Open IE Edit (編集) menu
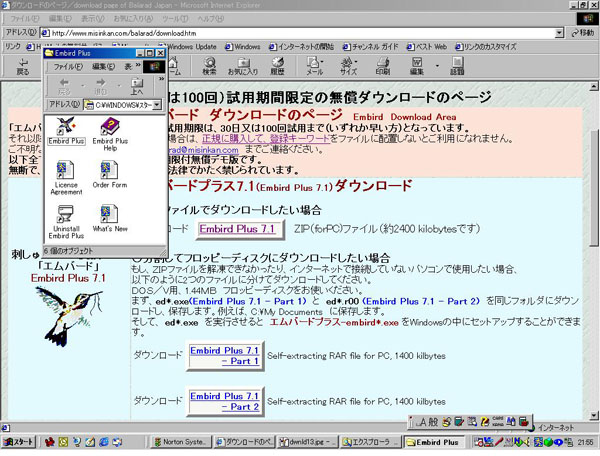The image size is (600, 456). 60,18
